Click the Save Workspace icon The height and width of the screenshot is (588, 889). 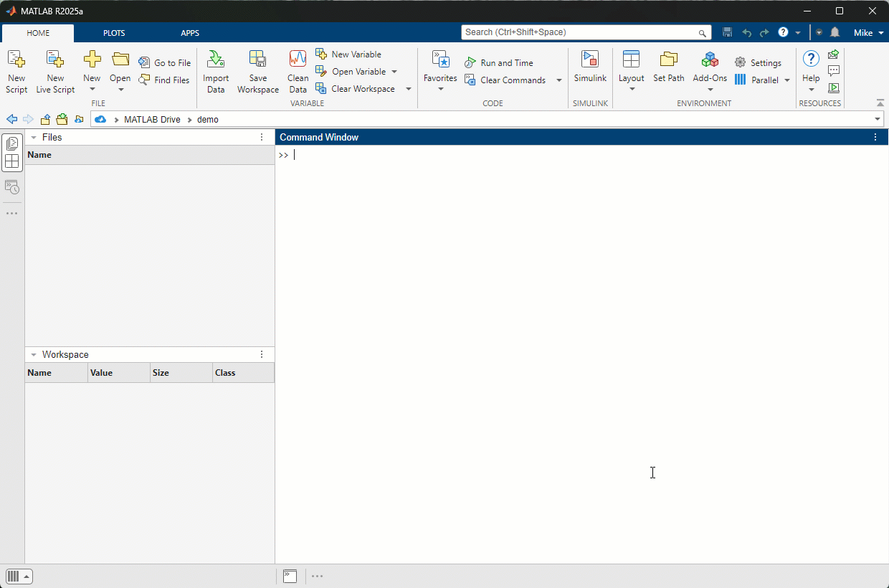pos(257,72)
